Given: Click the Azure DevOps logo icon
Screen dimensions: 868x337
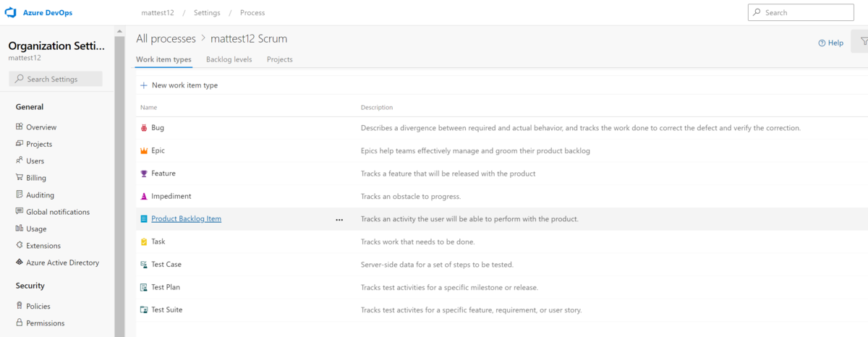Looking at the screenshot, I should (x=11, y=12).
